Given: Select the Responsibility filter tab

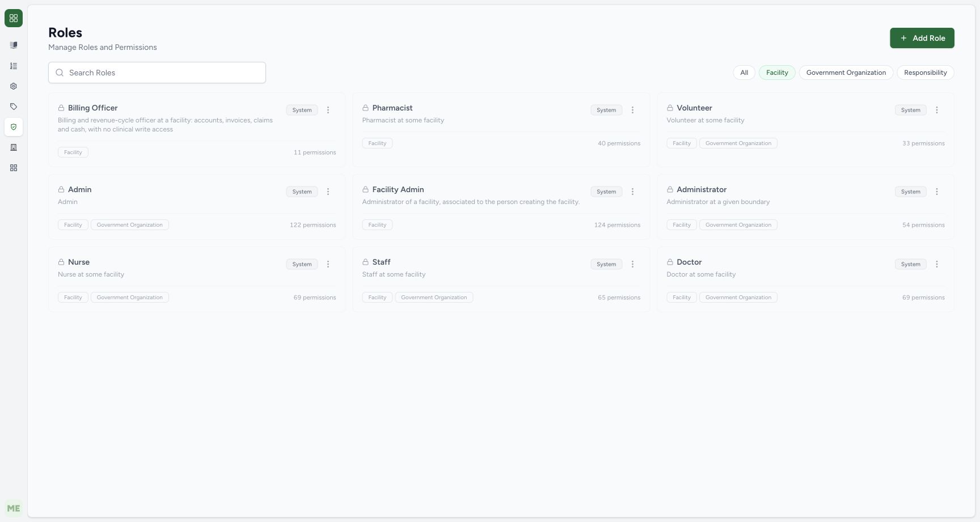Looking at the screenshot, I should click(x=926, y=73).
